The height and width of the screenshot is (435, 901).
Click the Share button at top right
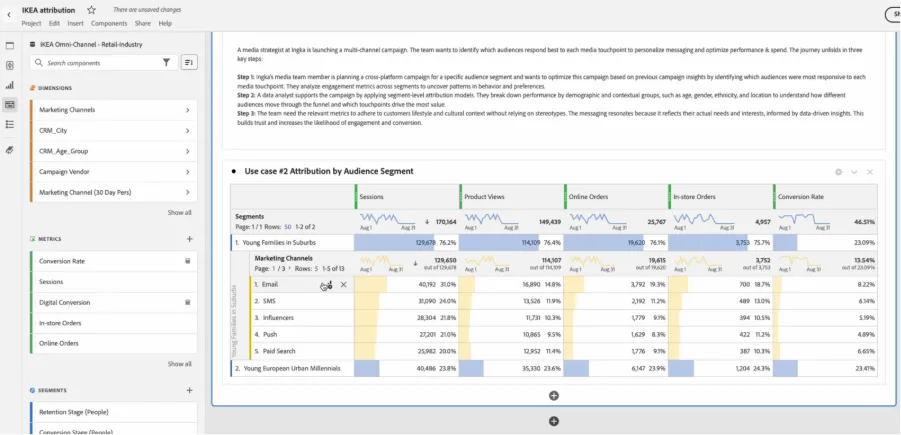(x=893, y=15)
